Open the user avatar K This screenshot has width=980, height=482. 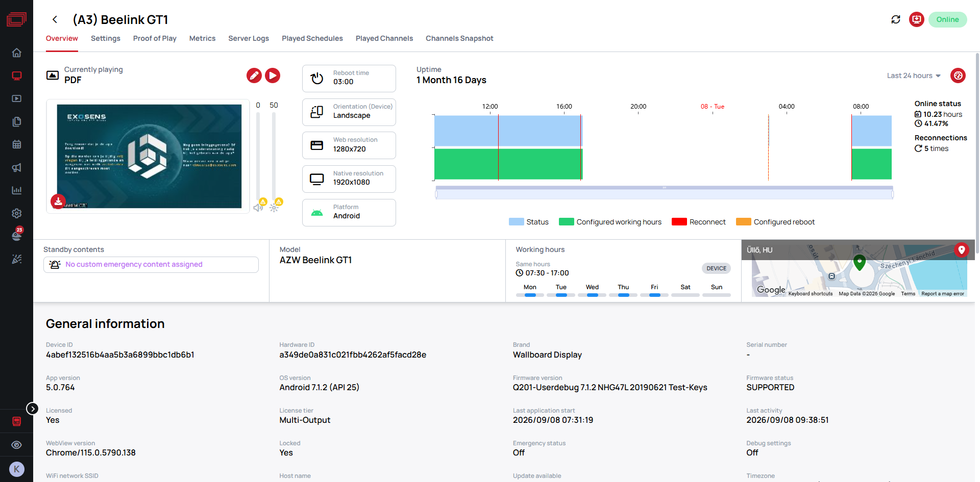(17, 469)
